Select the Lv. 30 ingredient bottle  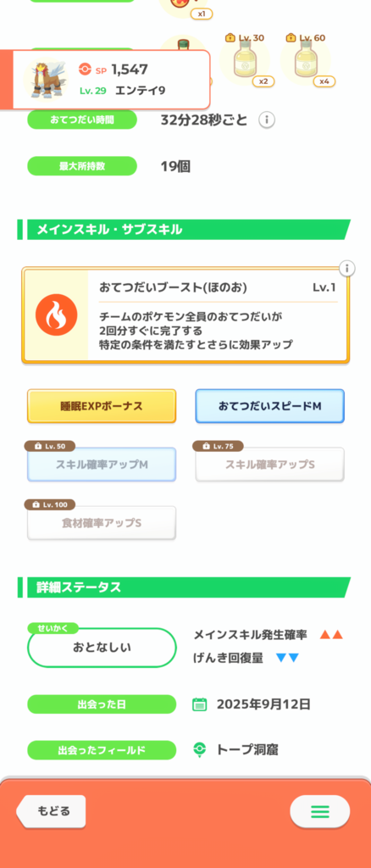[x=245, y=60]
